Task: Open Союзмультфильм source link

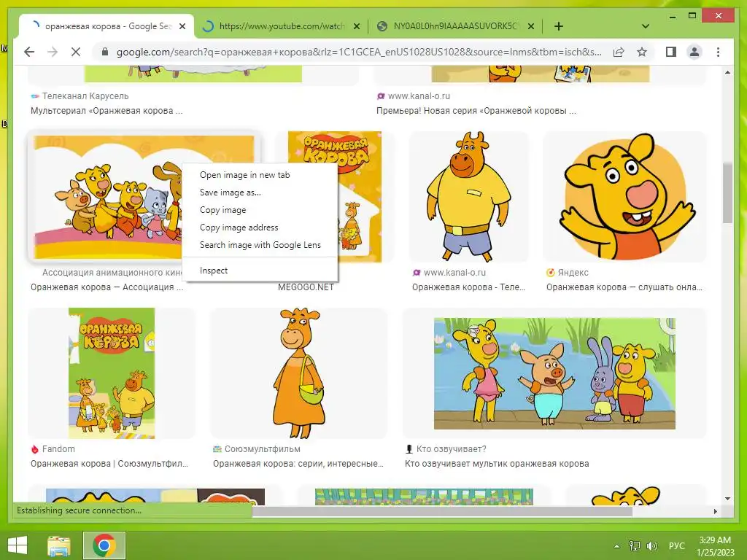Action: (x=262, y=449)
